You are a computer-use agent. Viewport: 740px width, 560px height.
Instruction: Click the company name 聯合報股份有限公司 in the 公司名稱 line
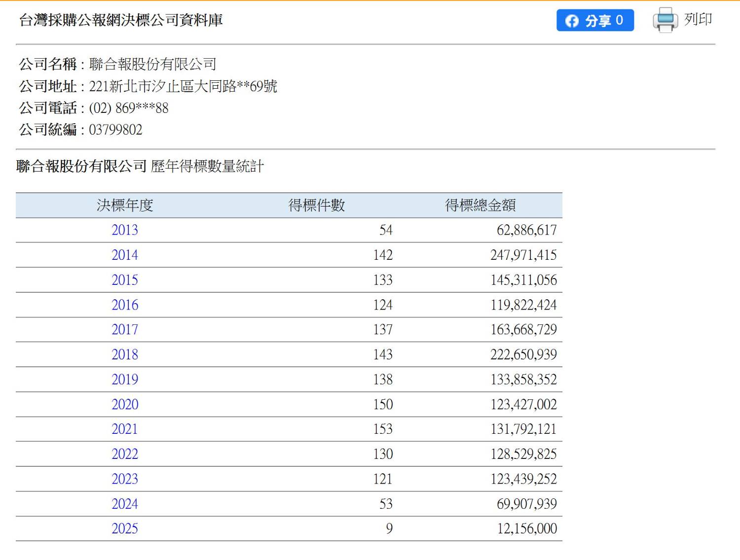coord(153,64)
